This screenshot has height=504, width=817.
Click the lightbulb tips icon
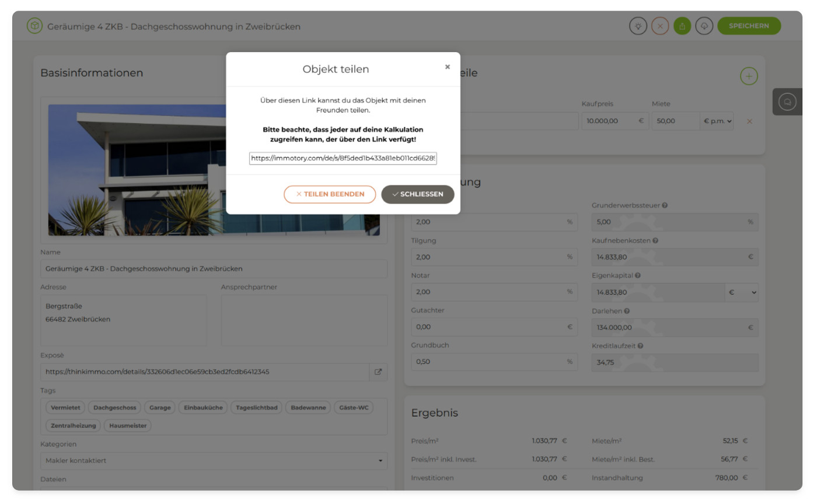(638, 26)
